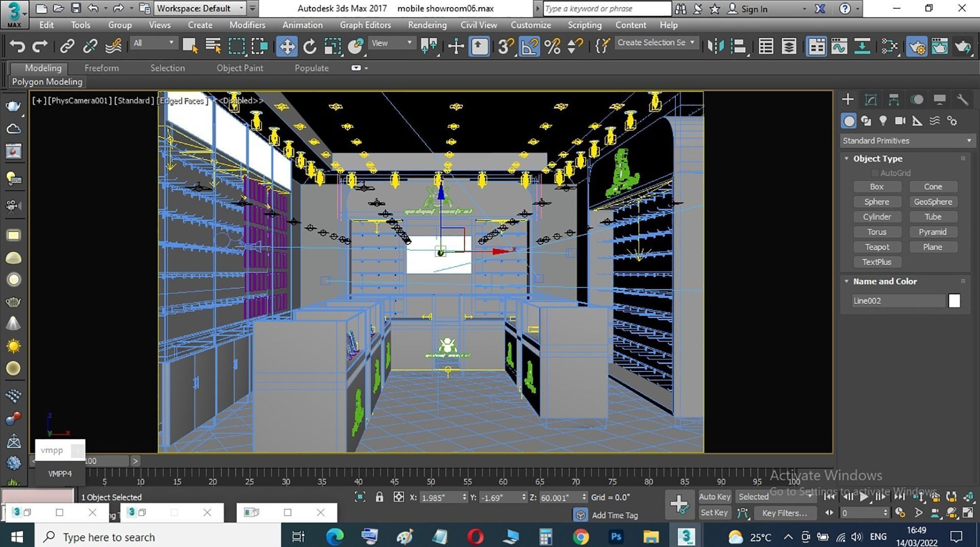Open the Modify command panel tab
The image size is (980, 547).
pos(871,100)
